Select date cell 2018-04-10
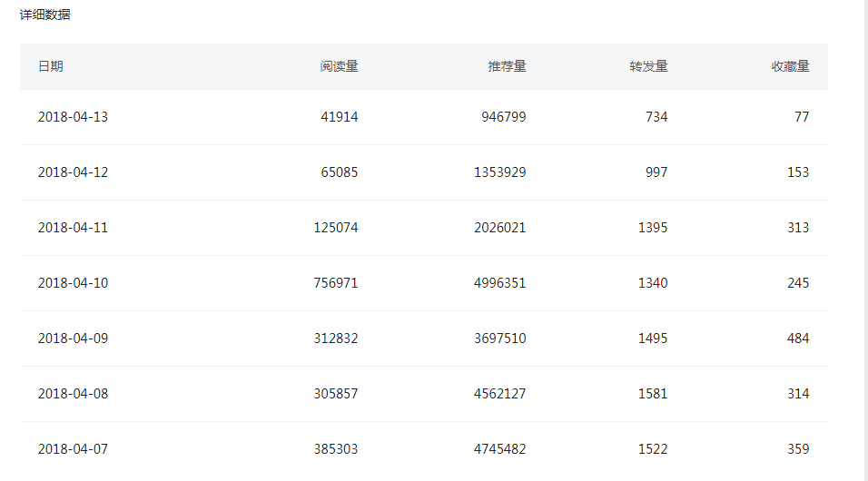Screen dimensions: 868x481 (x=73, y=283)
